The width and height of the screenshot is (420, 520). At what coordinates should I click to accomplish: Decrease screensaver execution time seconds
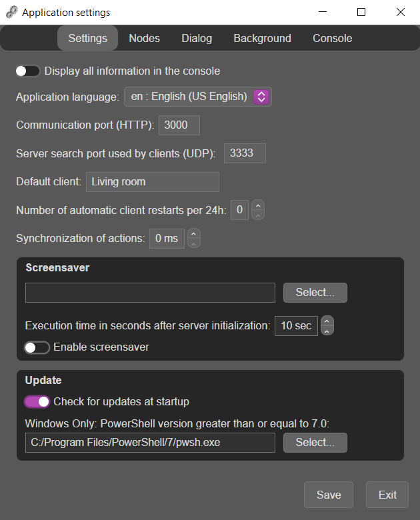[327, 331]
